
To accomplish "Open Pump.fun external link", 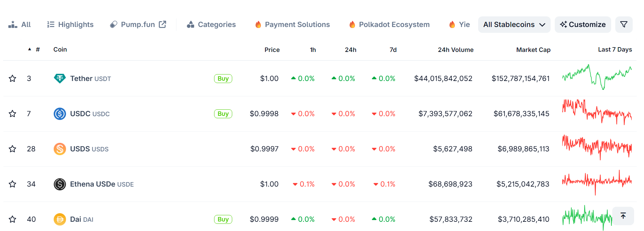I will click(138, 25).
